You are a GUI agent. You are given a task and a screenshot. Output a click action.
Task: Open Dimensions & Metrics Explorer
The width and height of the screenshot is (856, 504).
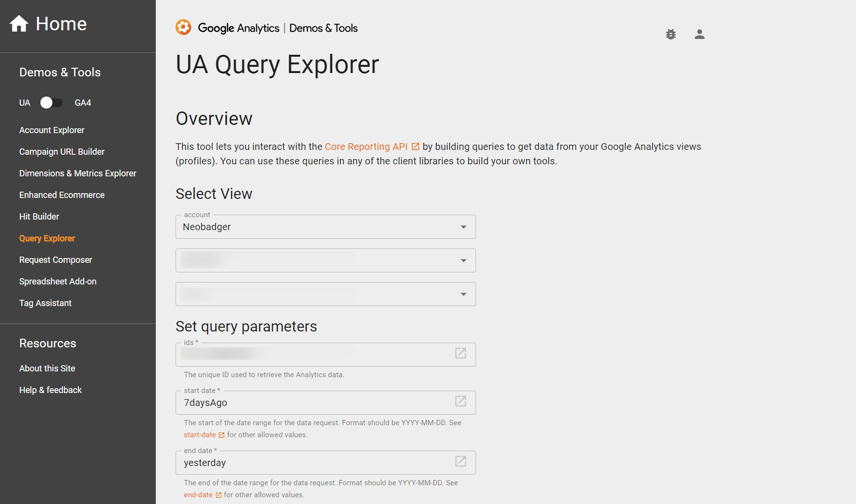tap(77, 173)
